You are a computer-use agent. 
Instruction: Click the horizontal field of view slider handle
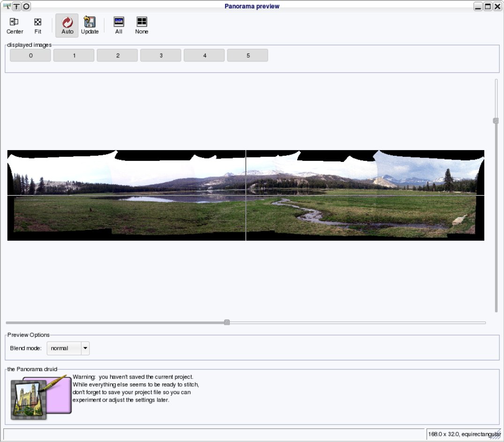point(227,322)
